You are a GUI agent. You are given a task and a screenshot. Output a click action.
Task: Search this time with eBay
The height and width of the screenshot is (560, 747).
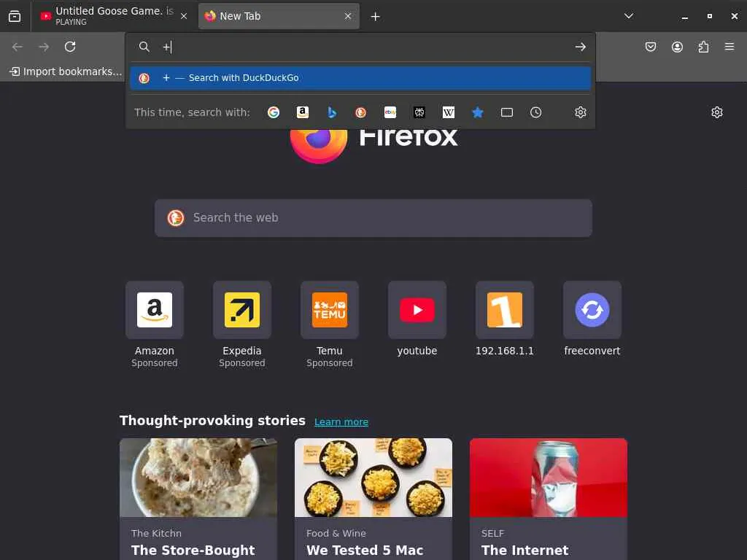pos(390,112)
